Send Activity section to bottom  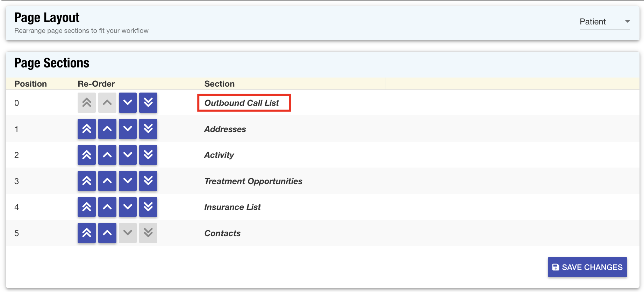tap(148, 155)
